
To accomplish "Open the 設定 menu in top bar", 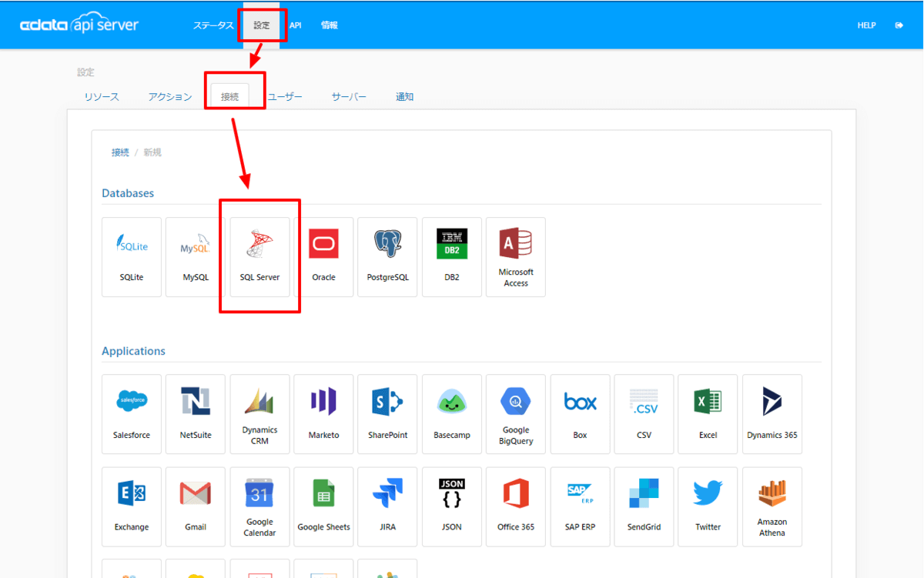I will pos(262,25).
